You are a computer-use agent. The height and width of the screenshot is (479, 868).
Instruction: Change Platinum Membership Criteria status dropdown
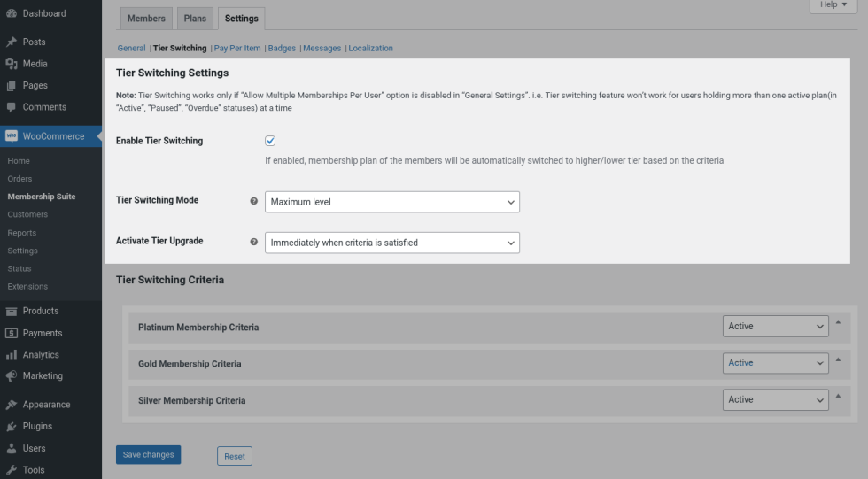coord(775,327)
